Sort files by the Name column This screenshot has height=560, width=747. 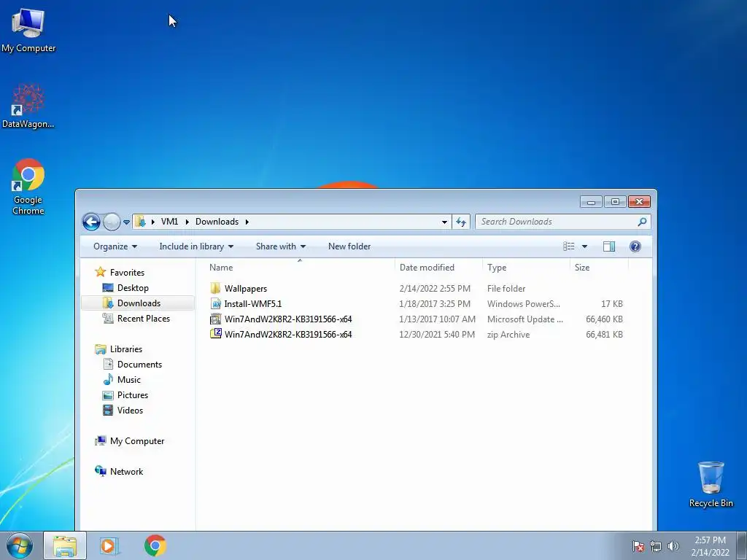coord(299,267)
